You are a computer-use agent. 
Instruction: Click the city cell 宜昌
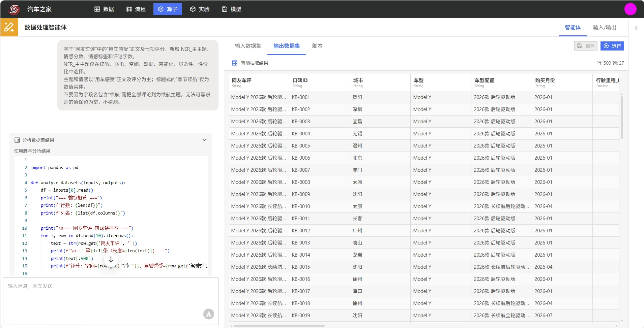point(380,122)
